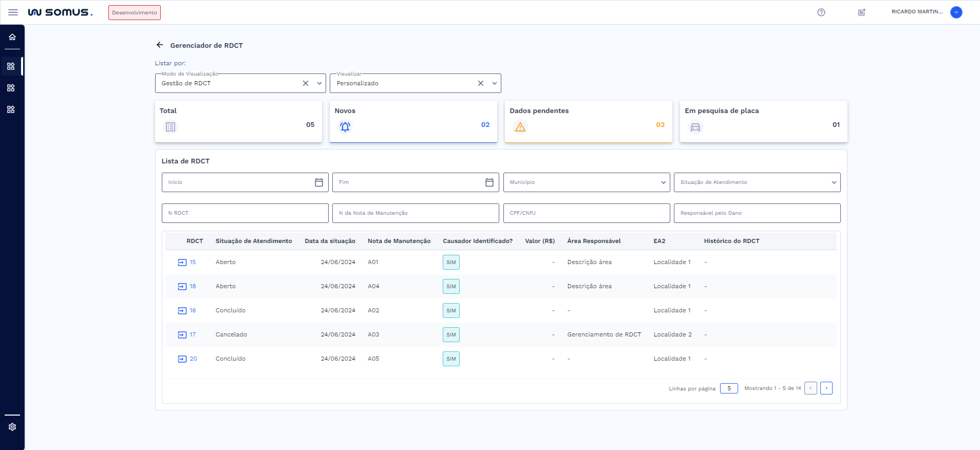Open settings gear in the sidebar

click(12, 427)
